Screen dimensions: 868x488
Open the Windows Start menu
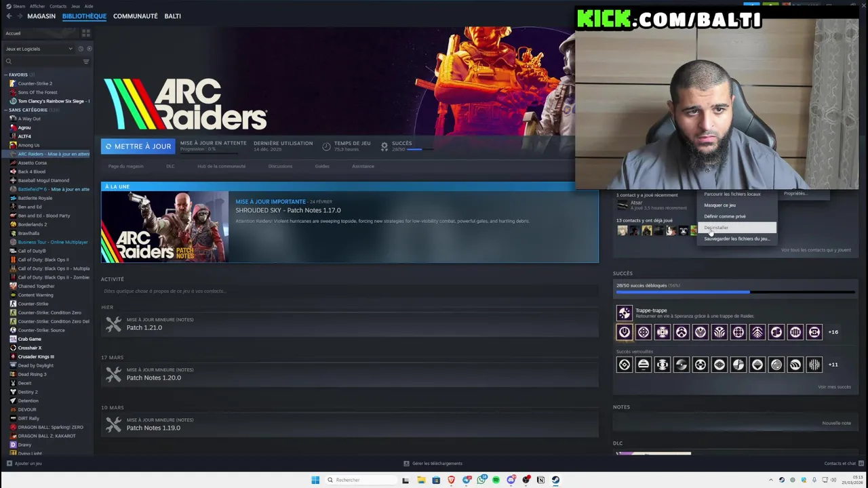(x=315, y=480)
